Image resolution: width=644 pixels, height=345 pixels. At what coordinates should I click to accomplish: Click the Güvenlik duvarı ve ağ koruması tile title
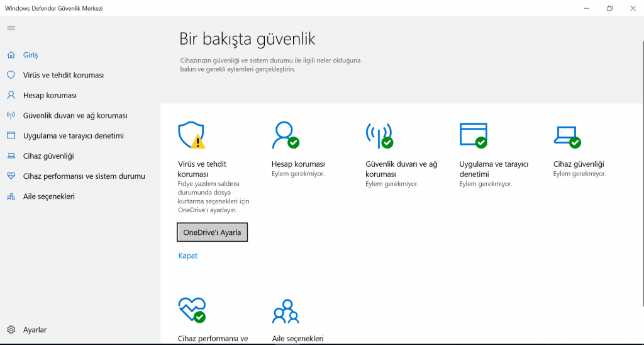click(x=401, y=169)
